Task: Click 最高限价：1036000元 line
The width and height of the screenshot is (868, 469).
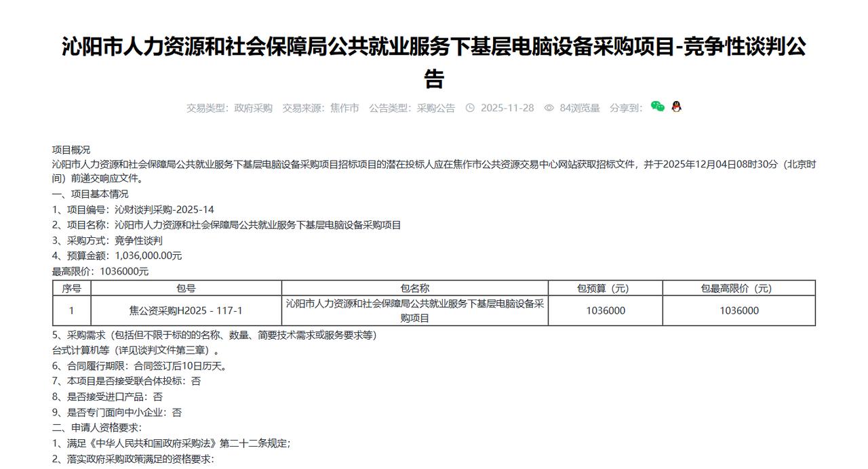Action: tap(100, 271)
